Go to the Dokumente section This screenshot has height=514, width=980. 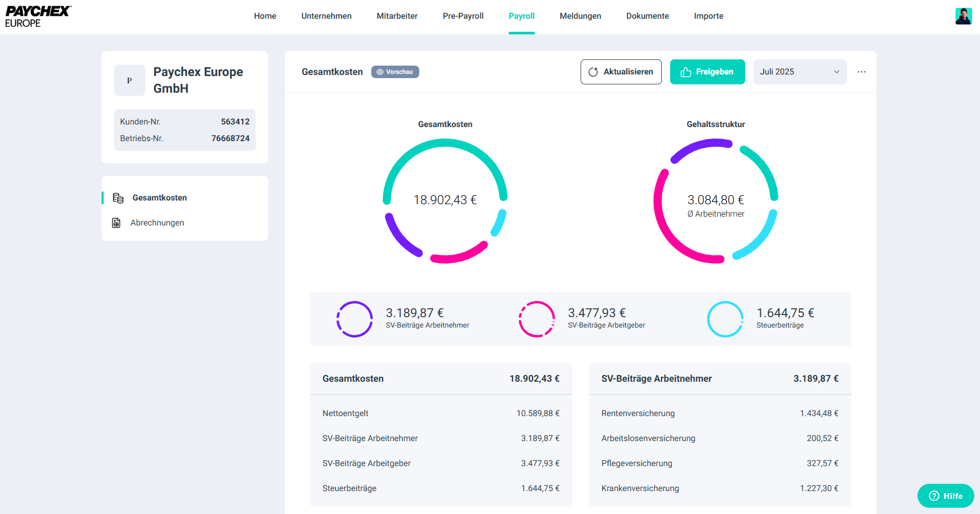click(647, 16)
